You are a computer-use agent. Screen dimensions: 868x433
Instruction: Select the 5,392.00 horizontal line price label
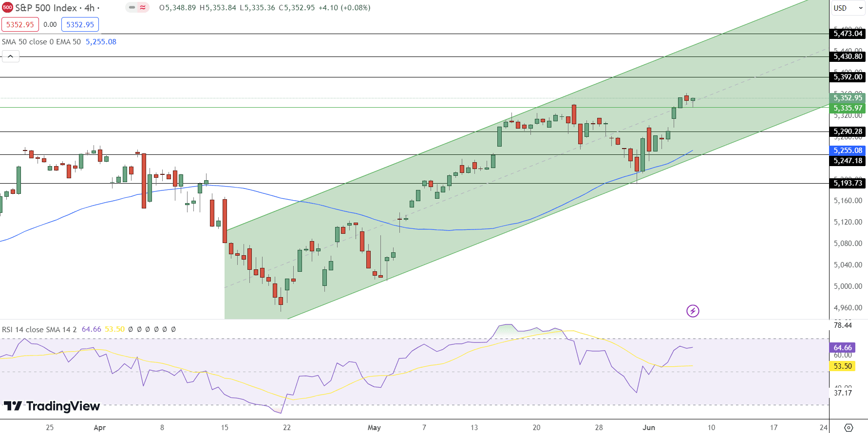click(848, 77)
